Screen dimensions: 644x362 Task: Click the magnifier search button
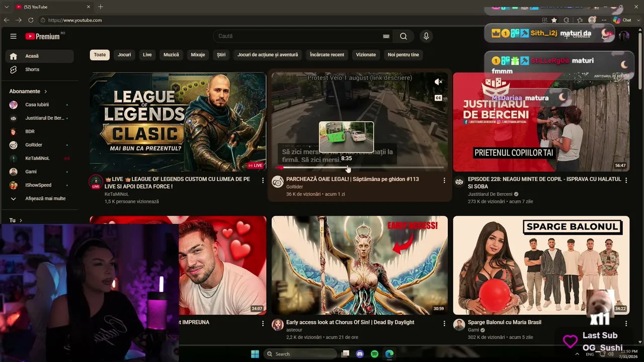click(404, 36)
